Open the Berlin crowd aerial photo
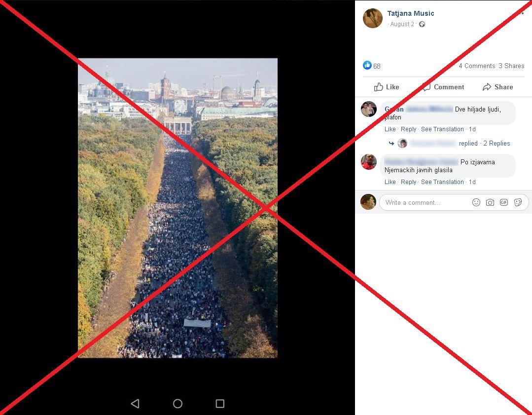Screen dimensions: 532x415 click(x=178, y=208)
